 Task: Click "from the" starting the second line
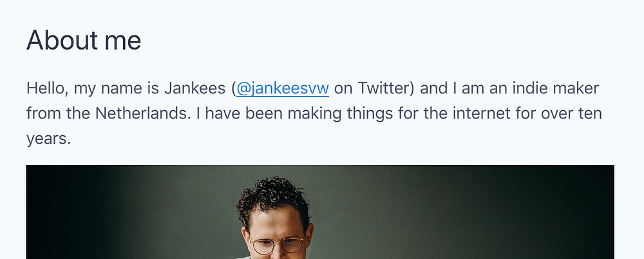(58, 113)
